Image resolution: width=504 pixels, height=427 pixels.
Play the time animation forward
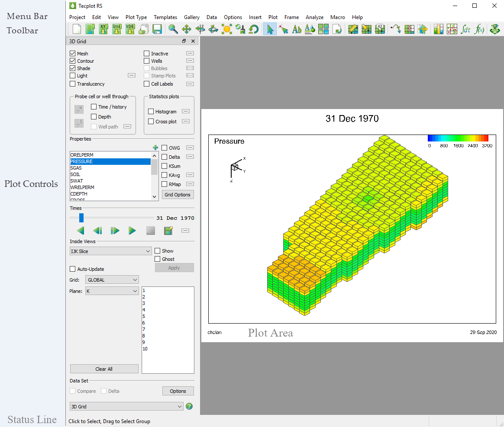[x=132, y=231]
